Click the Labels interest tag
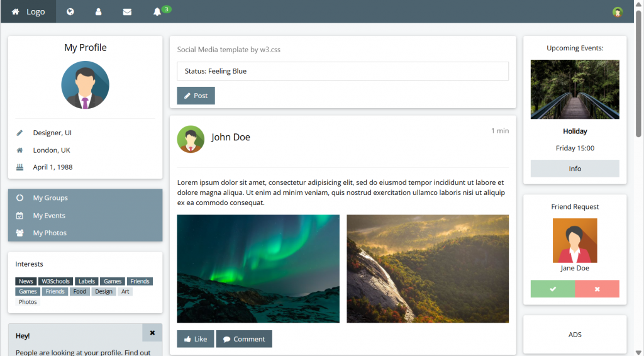This screenshot has height=356, width=644. (x=87, y=281)
